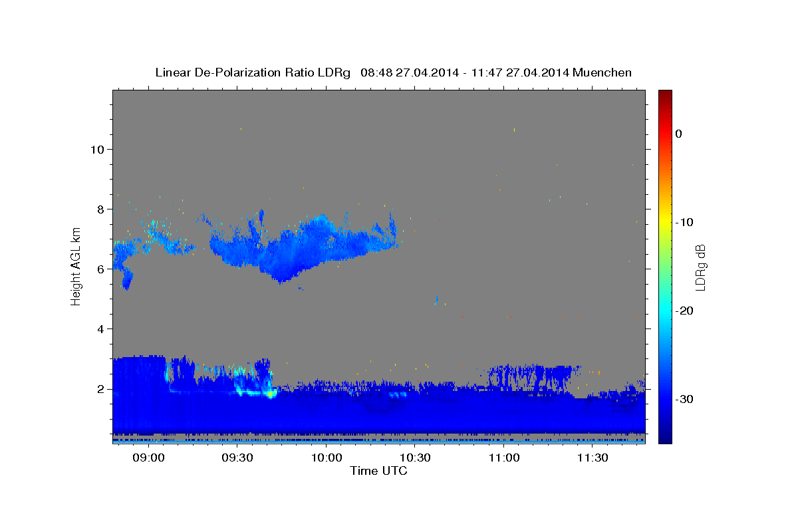
Task: Click the bright cyan spot near 09:40 at 2 km
Action: 271,394
